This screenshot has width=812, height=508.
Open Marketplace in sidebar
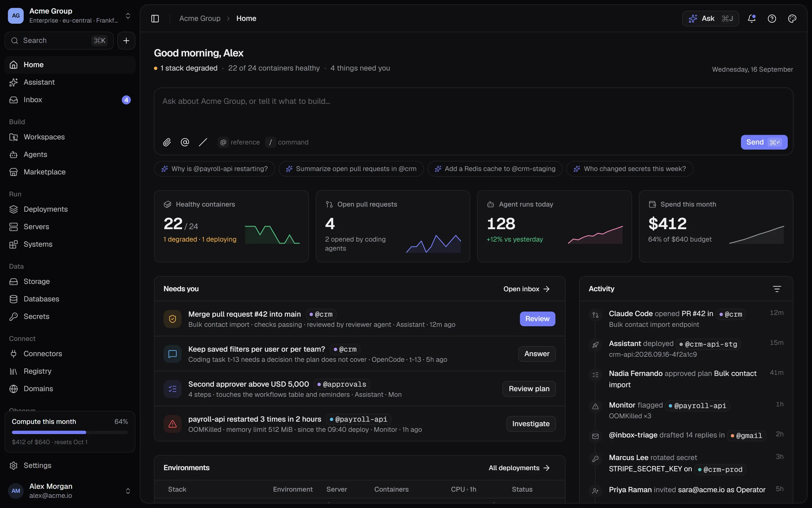pos(70,172)
